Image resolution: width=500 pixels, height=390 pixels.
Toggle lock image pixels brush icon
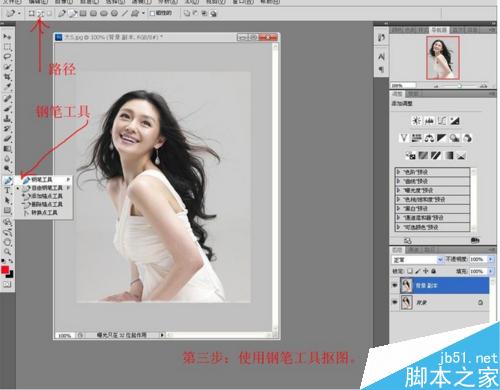coord(418,271)
